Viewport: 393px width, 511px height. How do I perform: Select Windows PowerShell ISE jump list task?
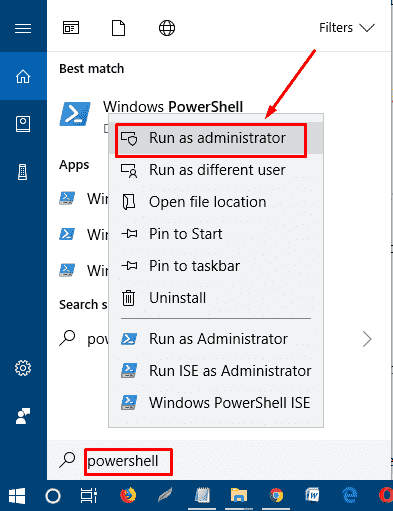pos(216,403)
